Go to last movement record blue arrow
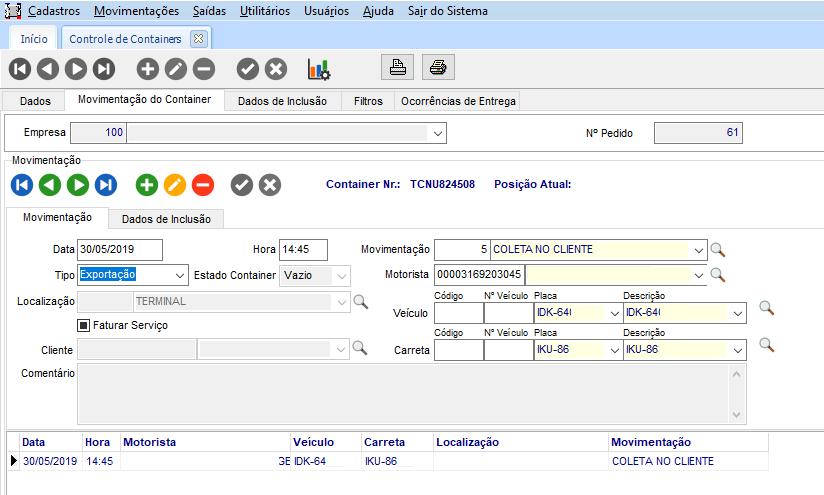 click(106, 185)
